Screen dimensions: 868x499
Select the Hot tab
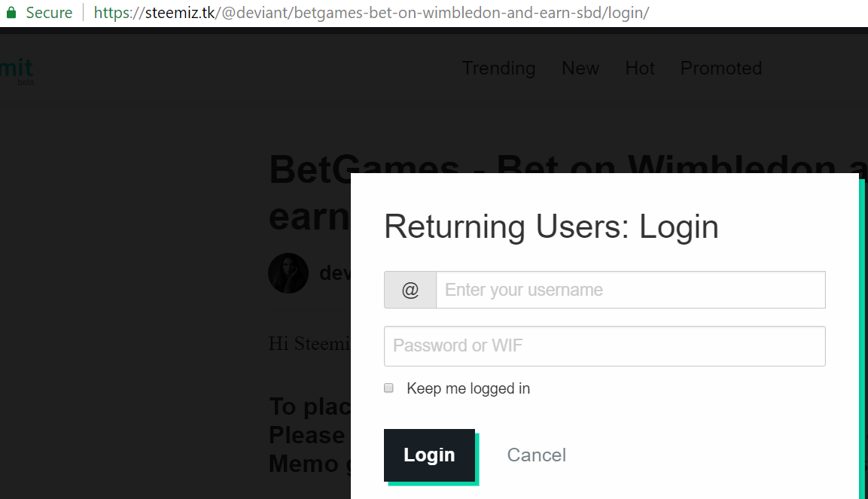point(640,68)
